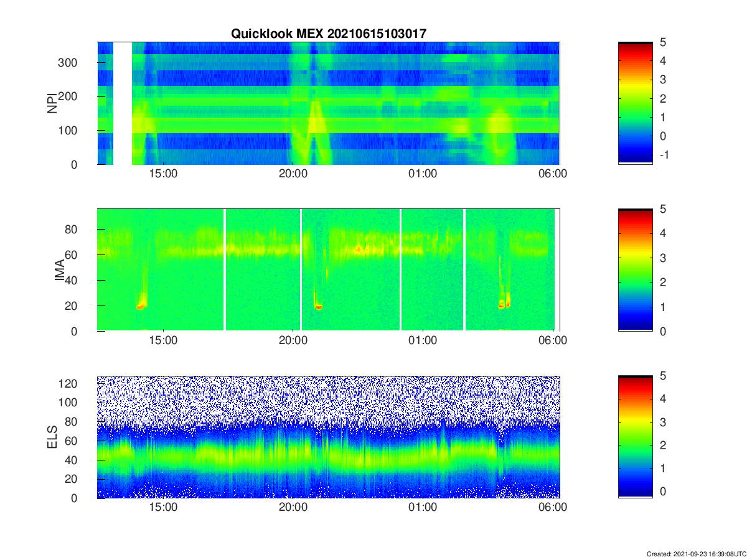Select the IMA y-axis label
The width and height of the screenshot is (747, 560).
[60, 270]
